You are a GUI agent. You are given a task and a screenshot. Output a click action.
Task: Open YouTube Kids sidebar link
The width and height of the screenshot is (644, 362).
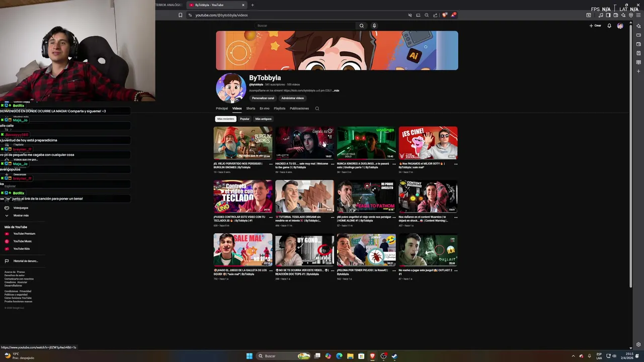point(22,249)
